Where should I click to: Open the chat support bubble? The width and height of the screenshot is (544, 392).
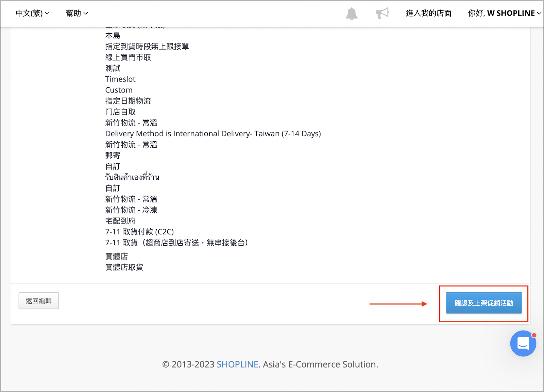tap(523, 343)
